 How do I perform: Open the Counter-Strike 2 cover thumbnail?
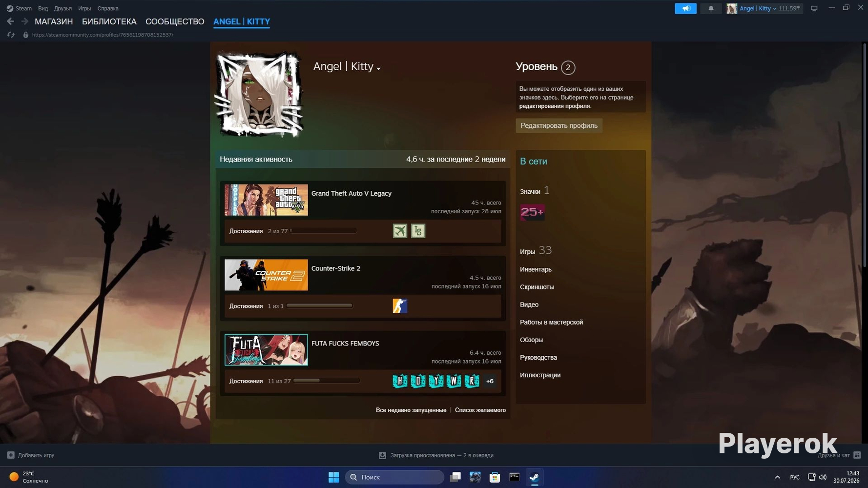click(x=266, y=275)
